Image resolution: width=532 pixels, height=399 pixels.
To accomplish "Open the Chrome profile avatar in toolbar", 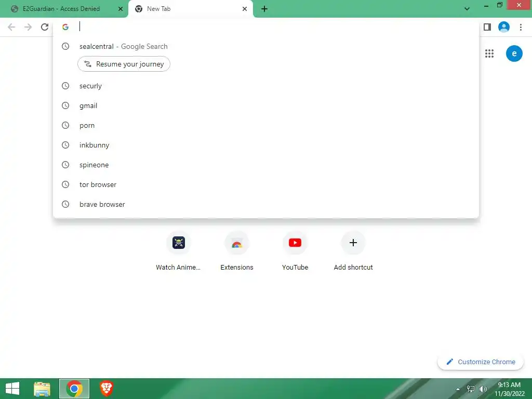I will click(x=504, y=27).
